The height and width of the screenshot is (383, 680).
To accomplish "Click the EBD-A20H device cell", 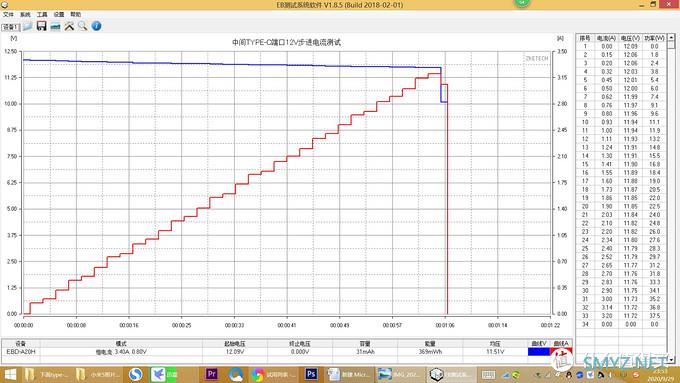I will [x=20, y=351].
